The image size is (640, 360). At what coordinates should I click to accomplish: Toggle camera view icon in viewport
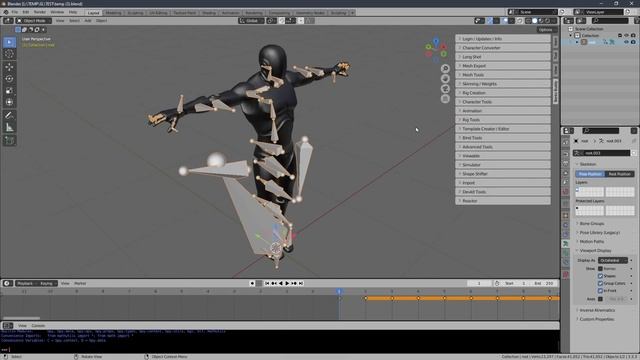coord(445,89)
